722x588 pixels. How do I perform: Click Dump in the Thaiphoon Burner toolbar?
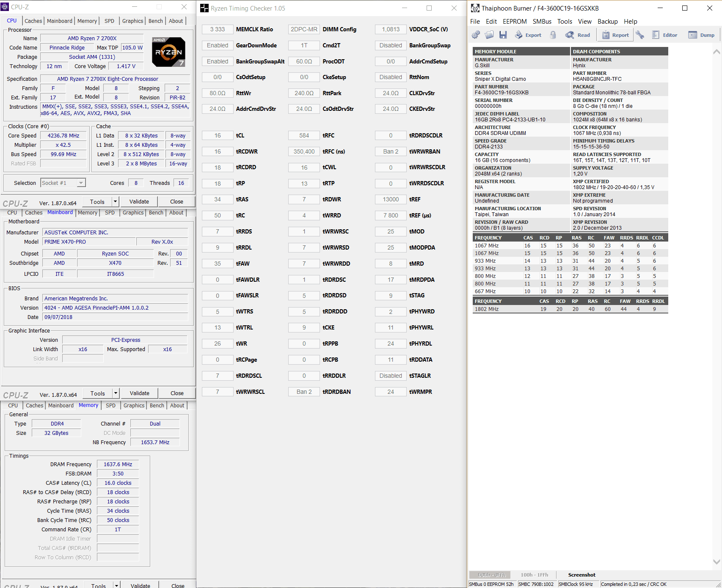(701, 35)
